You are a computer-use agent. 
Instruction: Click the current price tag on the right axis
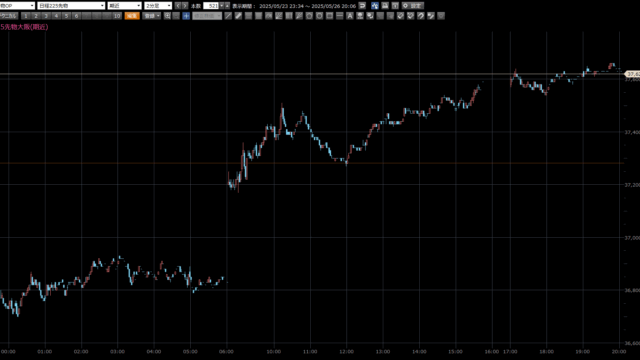[x=633, y=74]
